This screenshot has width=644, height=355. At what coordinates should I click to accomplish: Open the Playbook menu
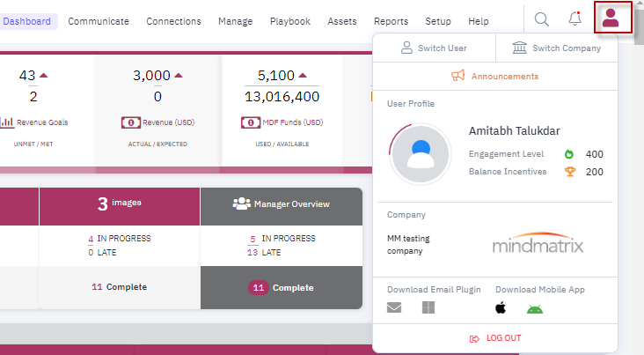(x=290, y=21)
